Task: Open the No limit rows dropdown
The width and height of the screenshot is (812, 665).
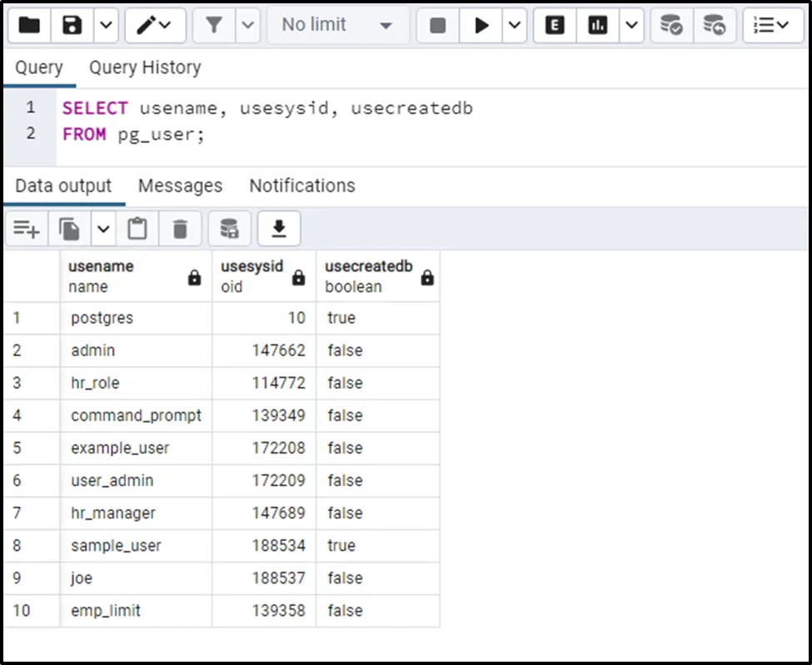Action: click(x=337, y=26)
